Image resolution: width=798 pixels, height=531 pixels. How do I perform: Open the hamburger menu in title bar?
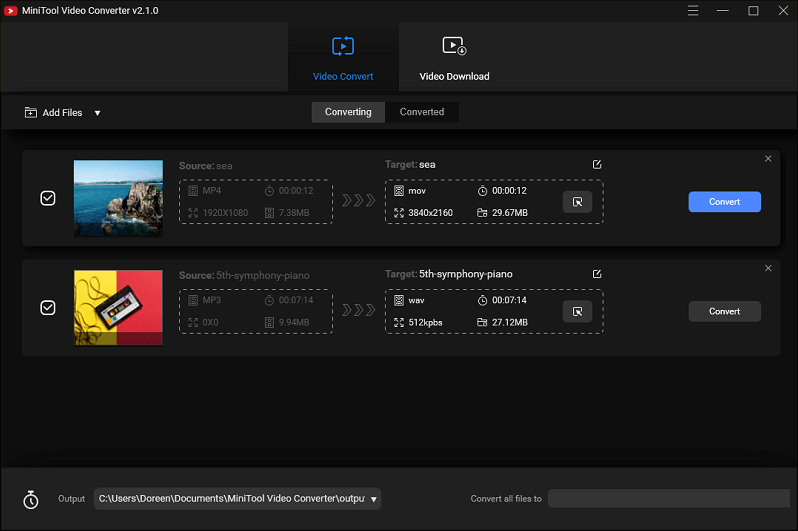(694, 10)
